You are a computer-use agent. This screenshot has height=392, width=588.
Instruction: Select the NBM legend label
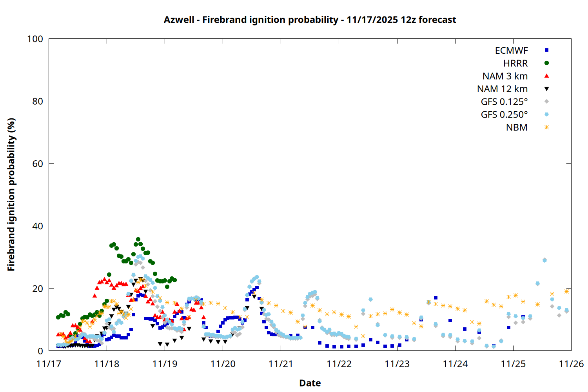pyautogui.click(x=517, y=128)
